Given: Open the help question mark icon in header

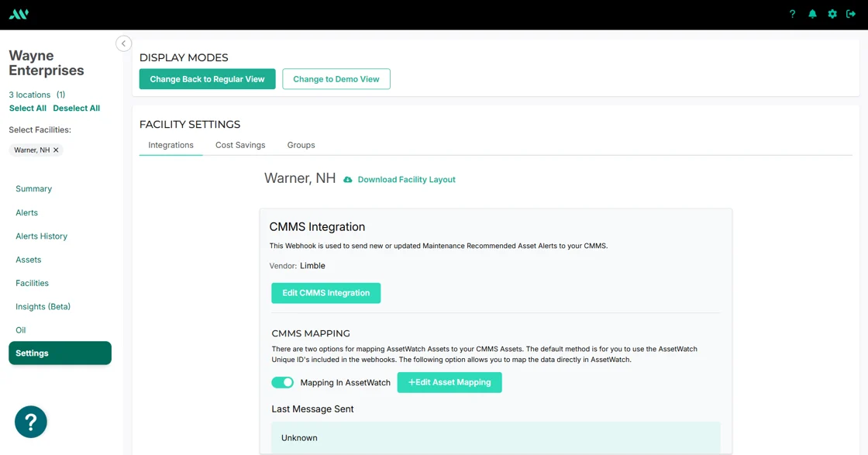Looking at the screenshot, I should [x=792, y=14].
